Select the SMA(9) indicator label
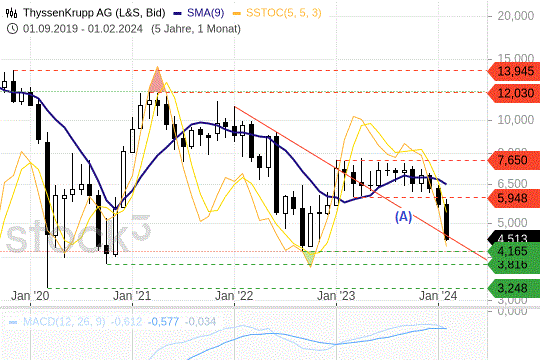The image size is (540, 360). tap(206, 13)
